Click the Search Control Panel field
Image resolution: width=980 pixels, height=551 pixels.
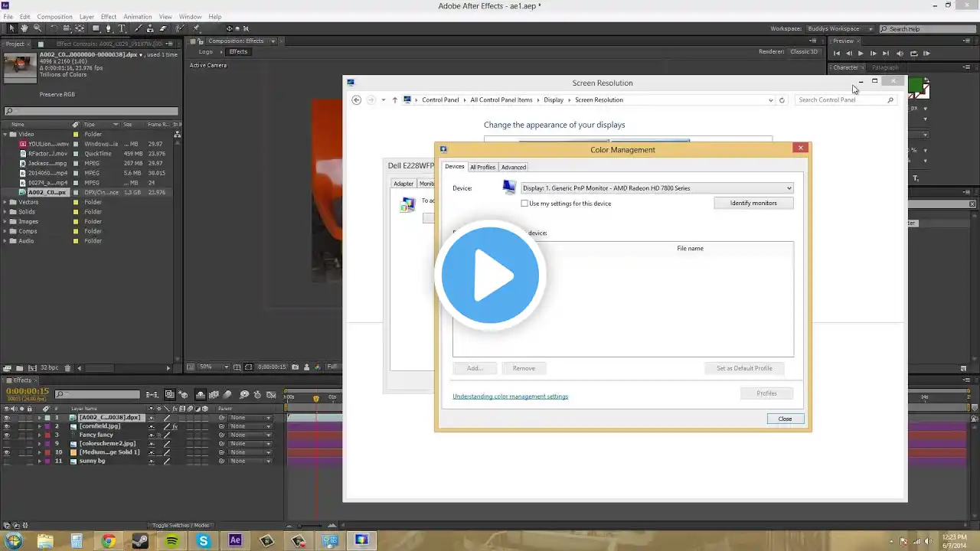tap(840, 100)
